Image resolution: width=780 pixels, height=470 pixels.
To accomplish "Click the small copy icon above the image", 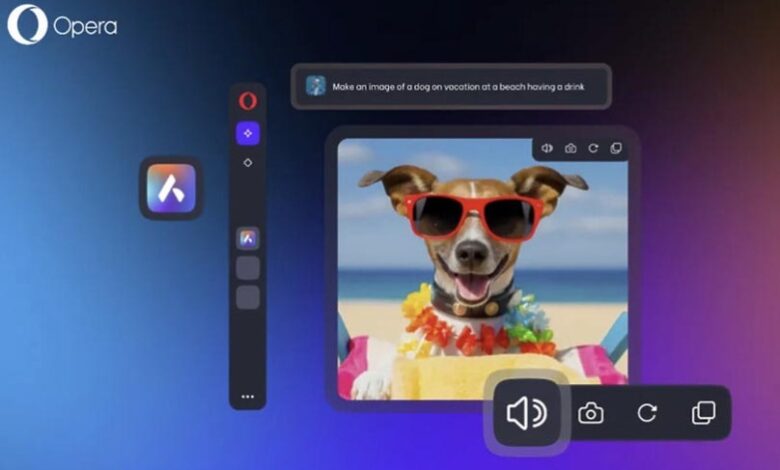I will tap(616, 148).
